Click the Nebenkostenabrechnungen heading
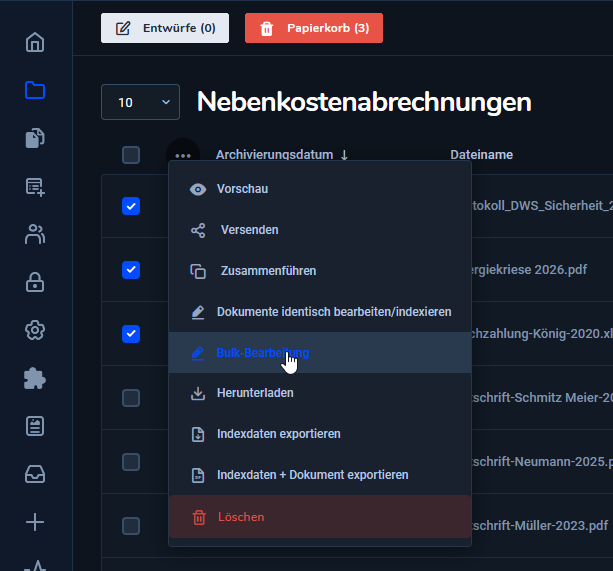Screen dimensions: 613x571 tap(364, 102)
